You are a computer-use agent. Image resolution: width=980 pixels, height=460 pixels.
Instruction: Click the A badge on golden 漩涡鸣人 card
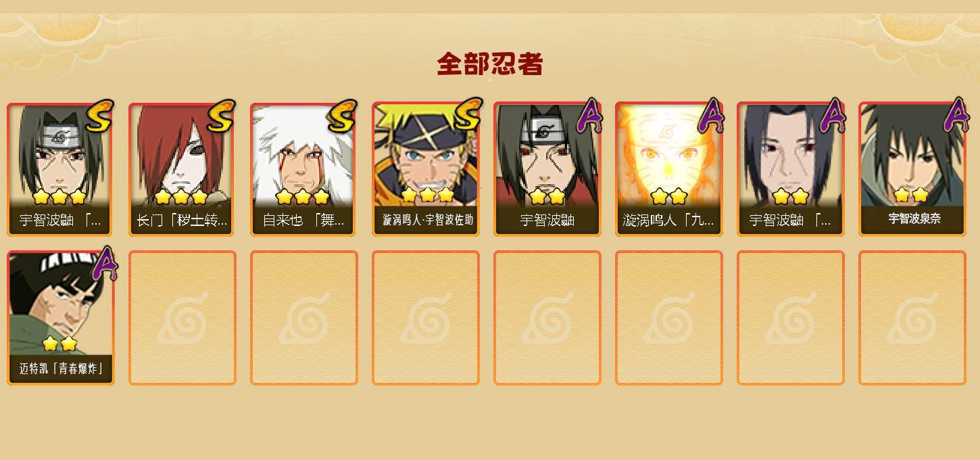[x=711, y=116]
